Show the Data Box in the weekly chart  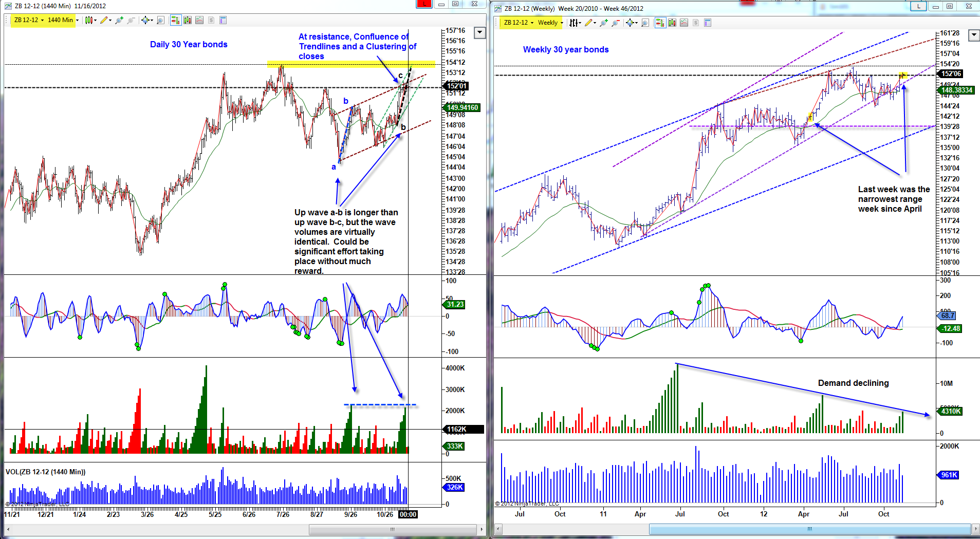pyautogui.click(x=645, y=23)
